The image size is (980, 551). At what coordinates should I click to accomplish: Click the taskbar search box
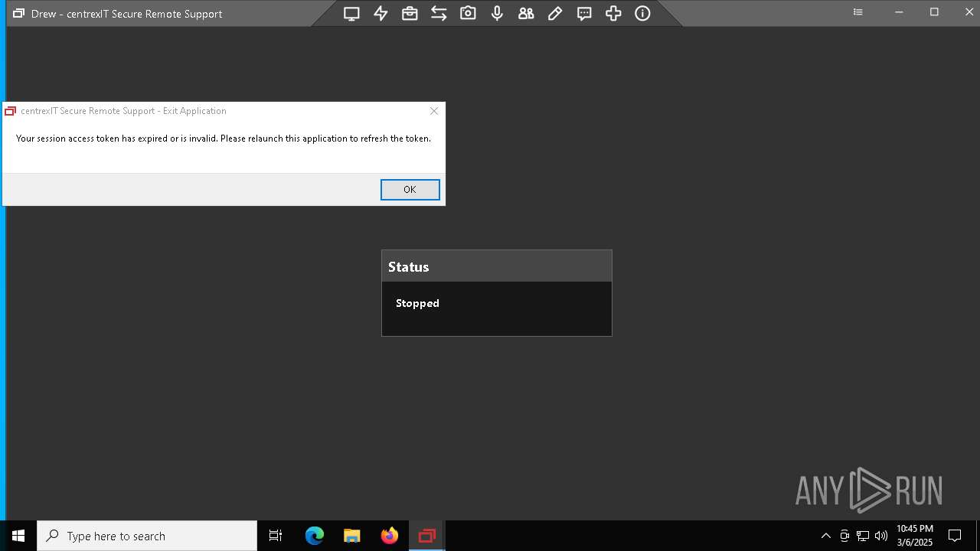pyautogui.click(x=147, y=536)
